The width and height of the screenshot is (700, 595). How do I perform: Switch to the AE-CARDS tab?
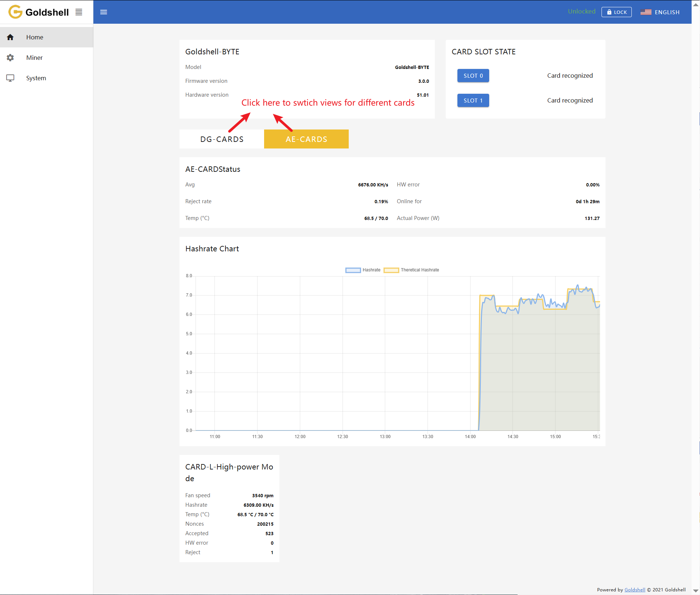(306, 139)
